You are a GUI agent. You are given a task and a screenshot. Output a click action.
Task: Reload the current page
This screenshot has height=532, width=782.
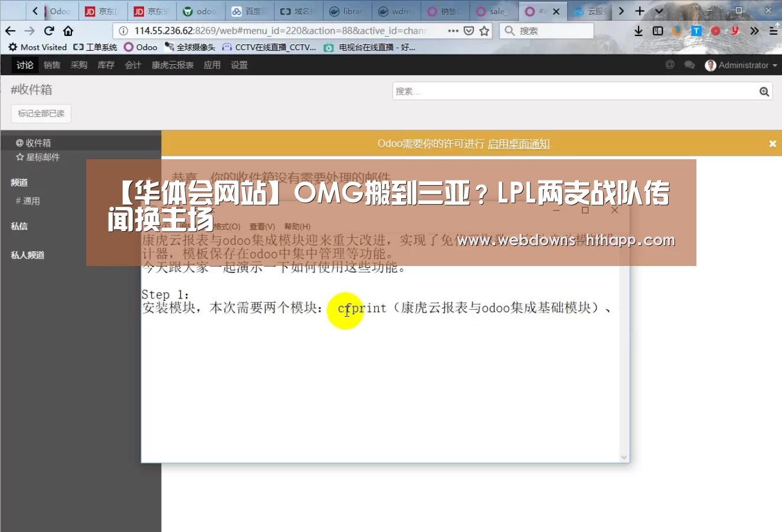49,31
